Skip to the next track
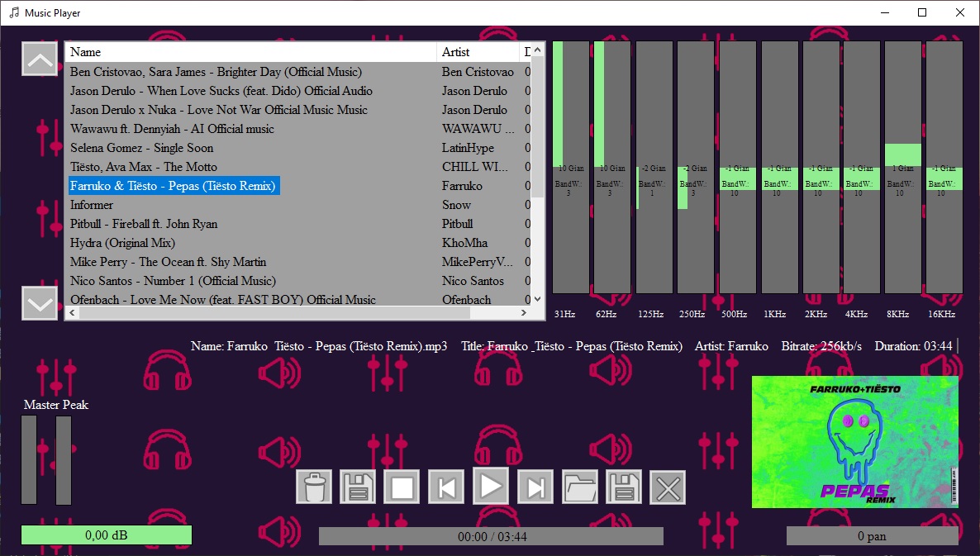This screenshot has width=980, height=556. 535,487
